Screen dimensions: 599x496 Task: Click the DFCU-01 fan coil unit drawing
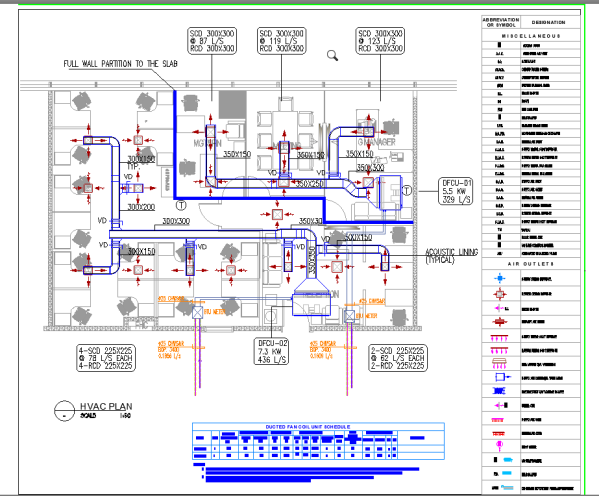[390, 193]
